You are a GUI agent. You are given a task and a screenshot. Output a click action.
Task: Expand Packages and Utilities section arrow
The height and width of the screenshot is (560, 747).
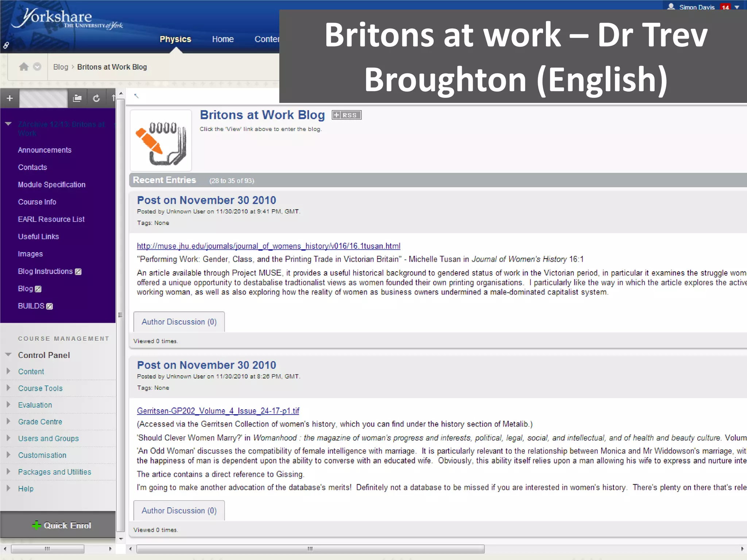point(8,471)
